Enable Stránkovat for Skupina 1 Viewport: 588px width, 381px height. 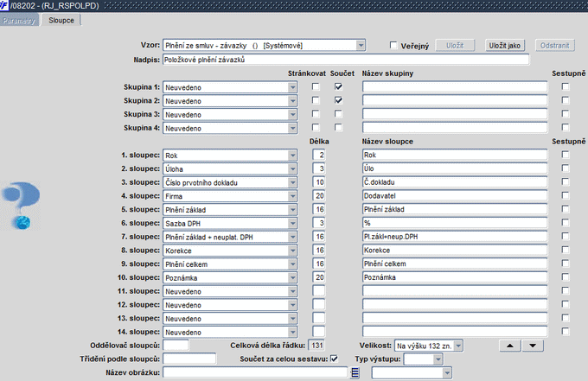[316, 86]
